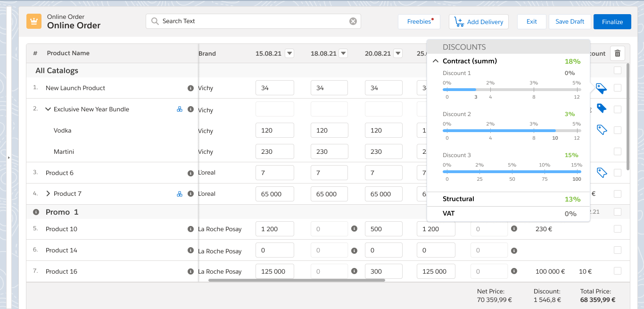
Task: Open the Structural discount section
Action: point(458,199)
